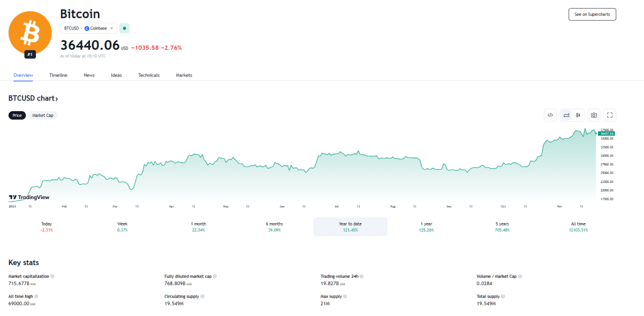Open the Technicals tab
The height and width of the screenshot is (316, 644).
(149, 75)
